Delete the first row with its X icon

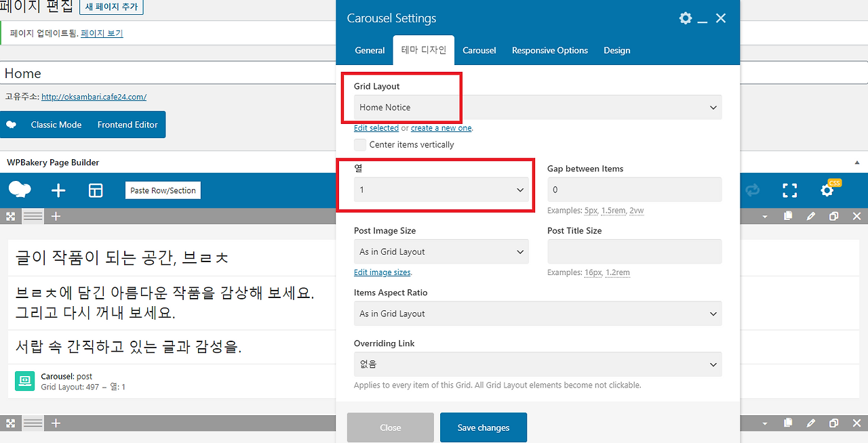[x=856, y=216]
